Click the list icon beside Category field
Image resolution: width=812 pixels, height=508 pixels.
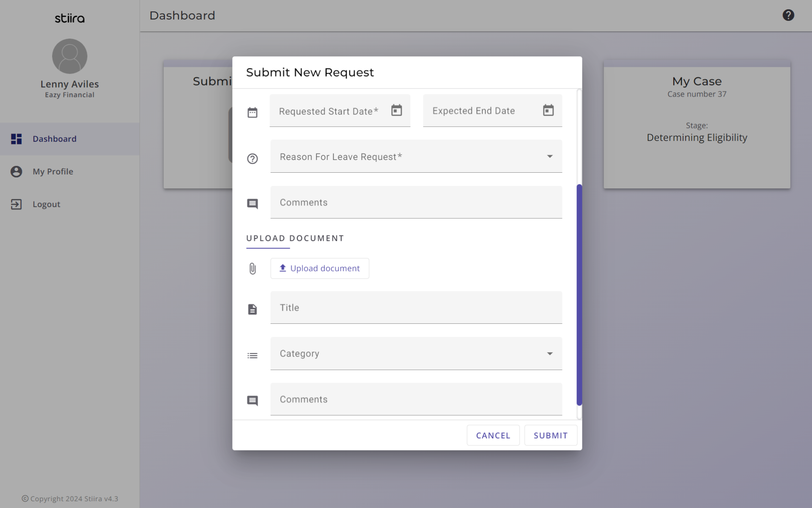pos(252,356)
